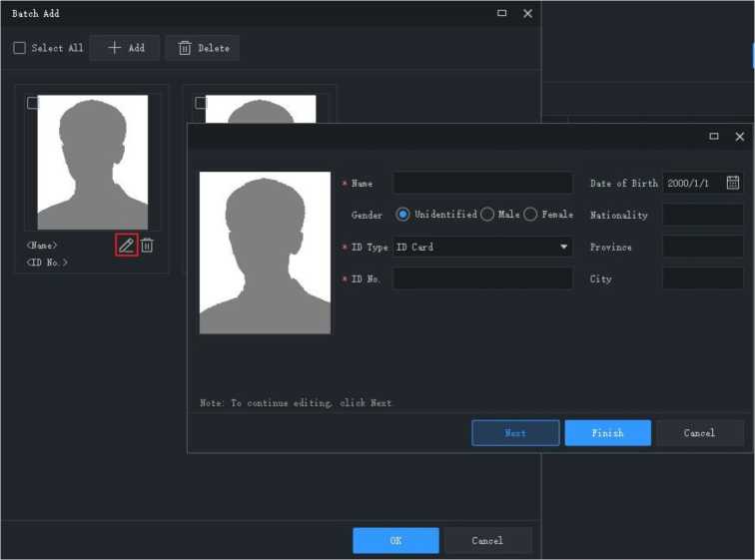
Task: Close the Batch Add window
Action: coord(527,13)
